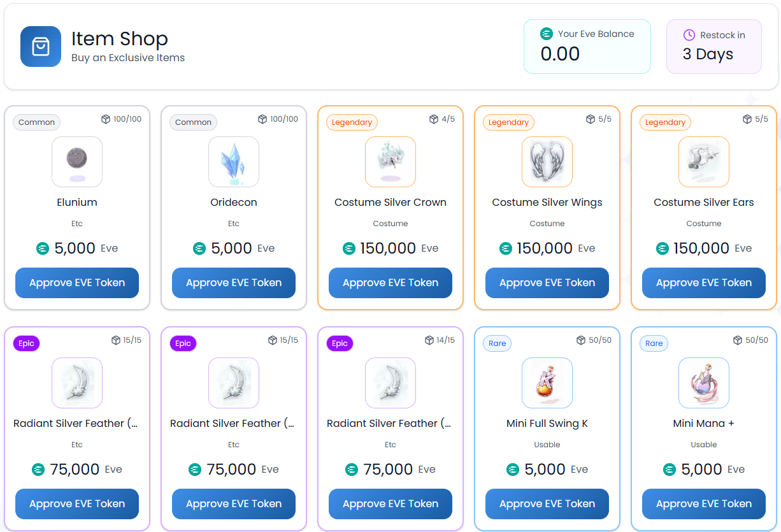Approve EVE Token for Oridecon
This screenshot has height=532, width=781.
(x=234, y=283)
